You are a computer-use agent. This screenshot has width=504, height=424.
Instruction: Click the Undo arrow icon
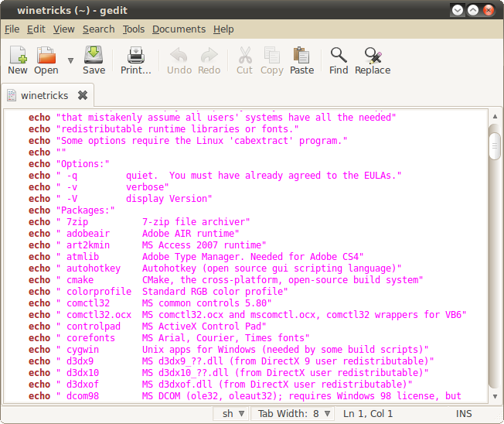(x=179, y=56)
